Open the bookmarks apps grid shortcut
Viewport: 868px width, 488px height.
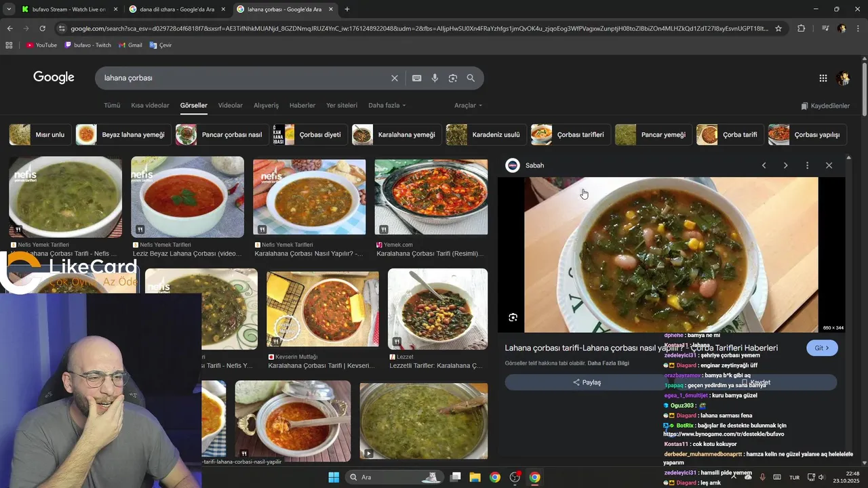click(9, 45)
